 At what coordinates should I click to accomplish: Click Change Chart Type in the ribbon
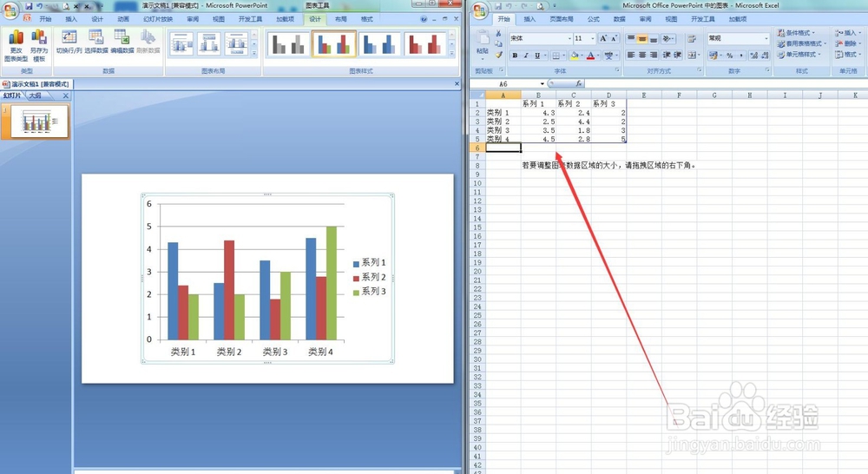coord(16,45)
